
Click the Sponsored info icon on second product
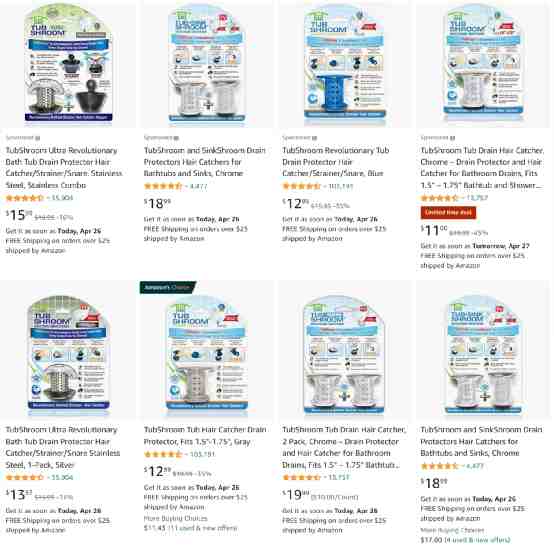pyautogui.click(x=176, y=138)
